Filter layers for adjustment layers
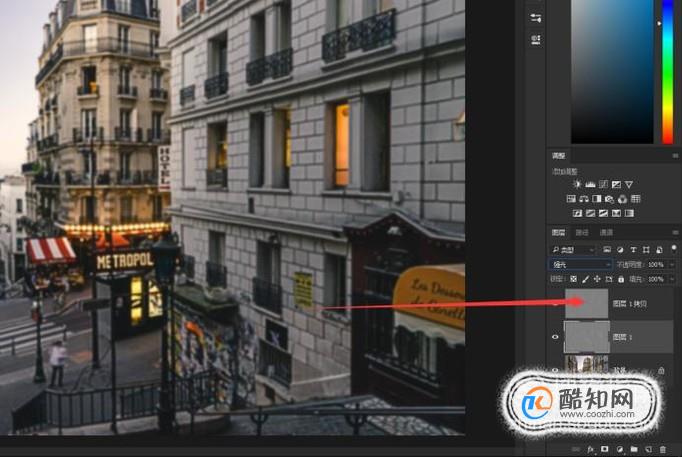 620,250
